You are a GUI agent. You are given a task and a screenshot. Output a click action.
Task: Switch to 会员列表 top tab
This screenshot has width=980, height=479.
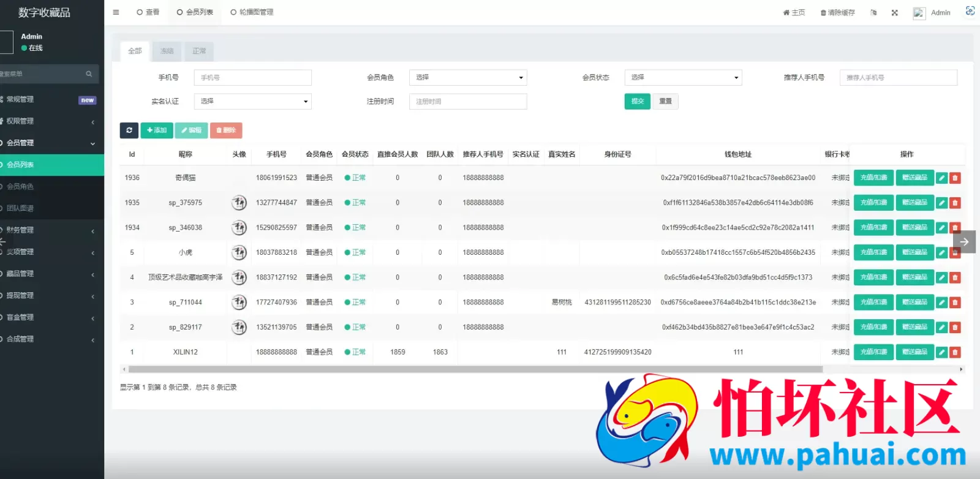(x=195, y=12)
